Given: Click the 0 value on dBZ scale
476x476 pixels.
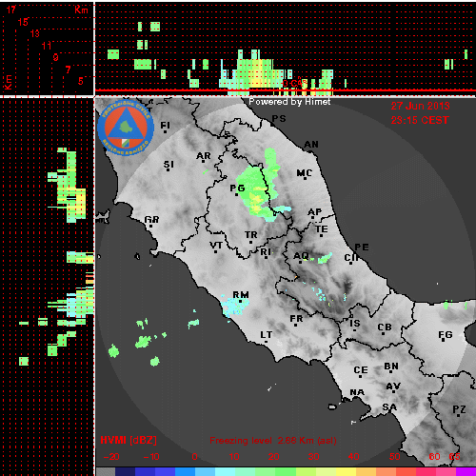Looking at the screenshot, I should click(x=194, y=457).
